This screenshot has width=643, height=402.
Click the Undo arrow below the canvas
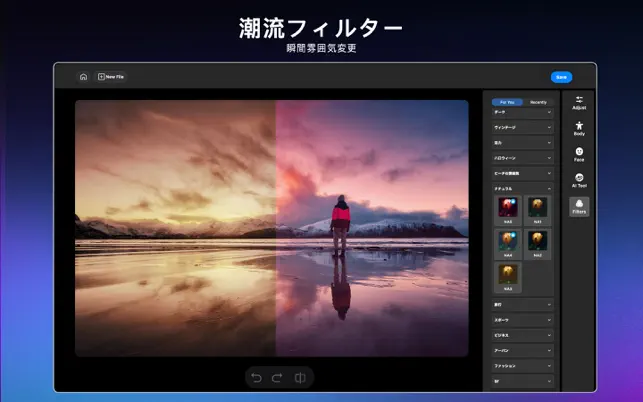(x=256, y=377)
